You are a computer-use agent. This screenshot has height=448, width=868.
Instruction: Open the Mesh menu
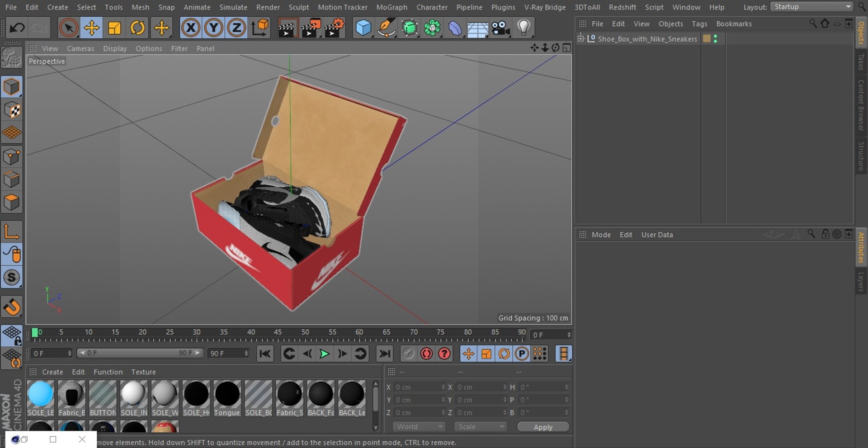(140, 7)
